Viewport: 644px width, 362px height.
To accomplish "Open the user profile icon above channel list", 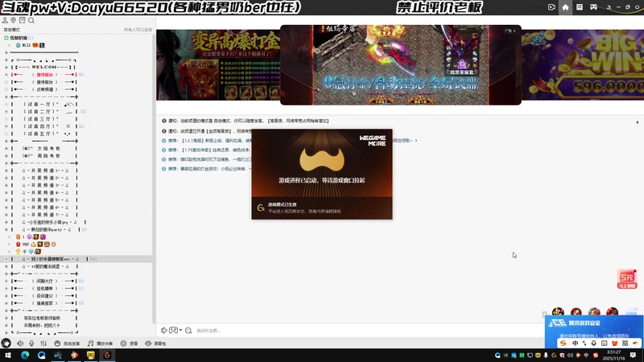I will pyautogui.click(x=5, y=20).
